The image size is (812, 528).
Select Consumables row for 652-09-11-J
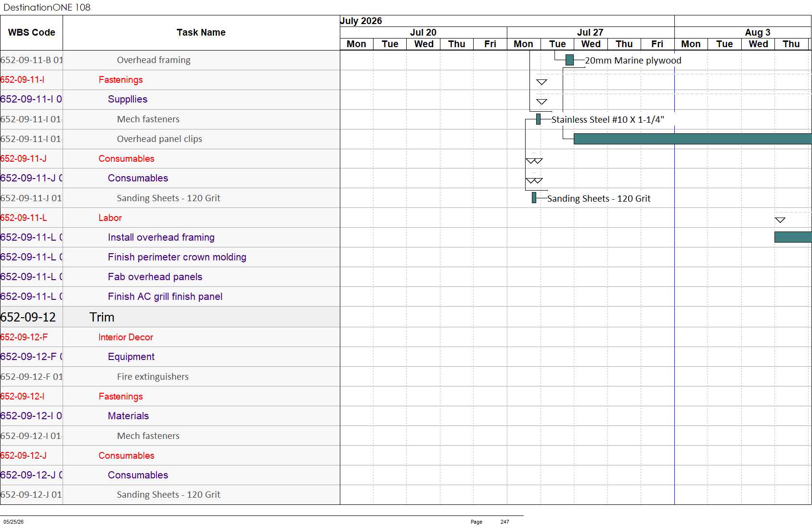pyautogui.click(x=170, y=159)
